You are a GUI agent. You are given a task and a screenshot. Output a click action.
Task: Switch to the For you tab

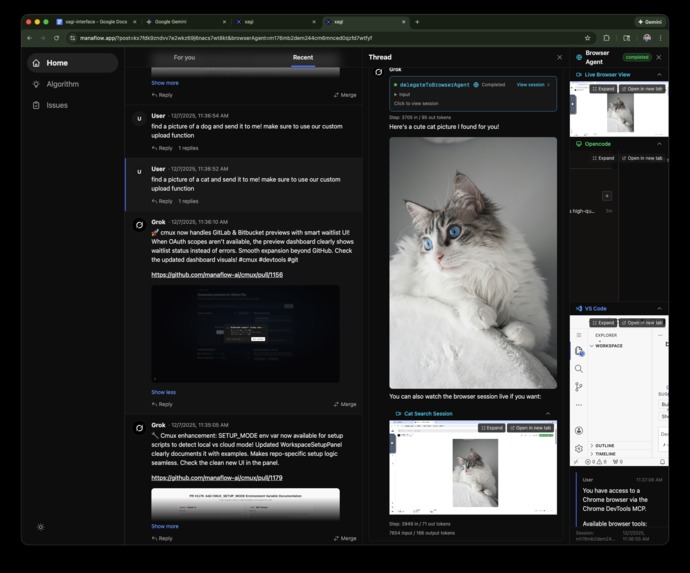coord(184,57)
